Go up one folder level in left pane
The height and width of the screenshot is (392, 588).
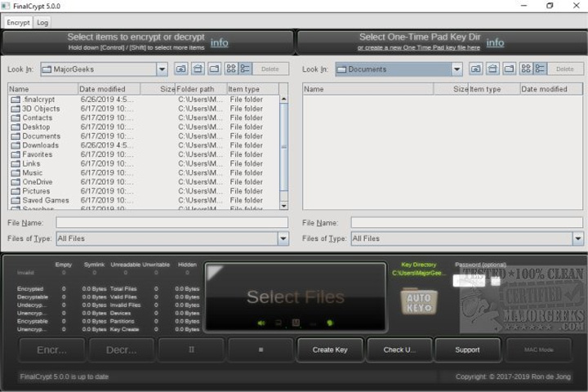[181, 69]
